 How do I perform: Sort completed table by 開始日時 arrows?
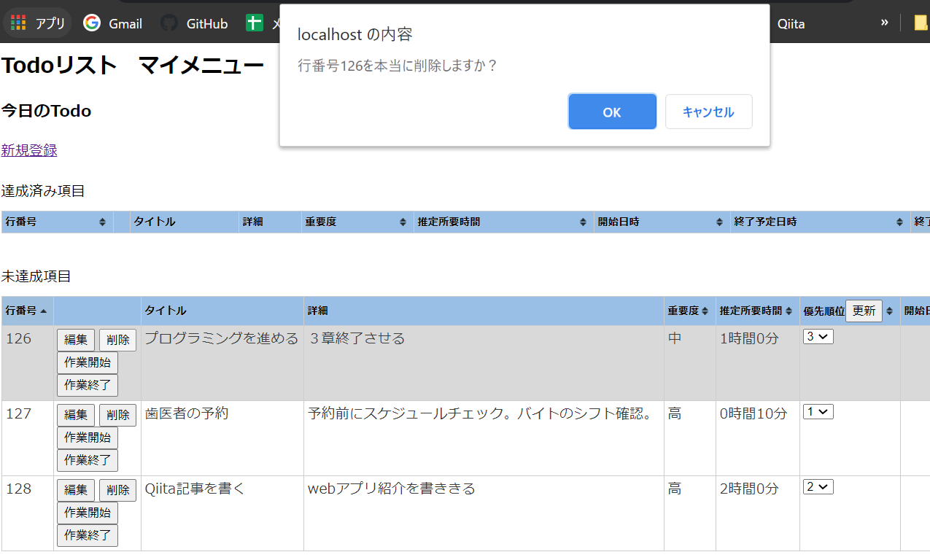720,222
